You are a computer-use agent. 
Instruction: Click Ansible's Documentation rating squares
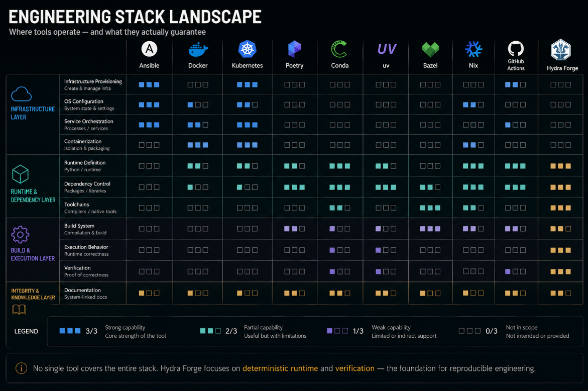[149, 294]
